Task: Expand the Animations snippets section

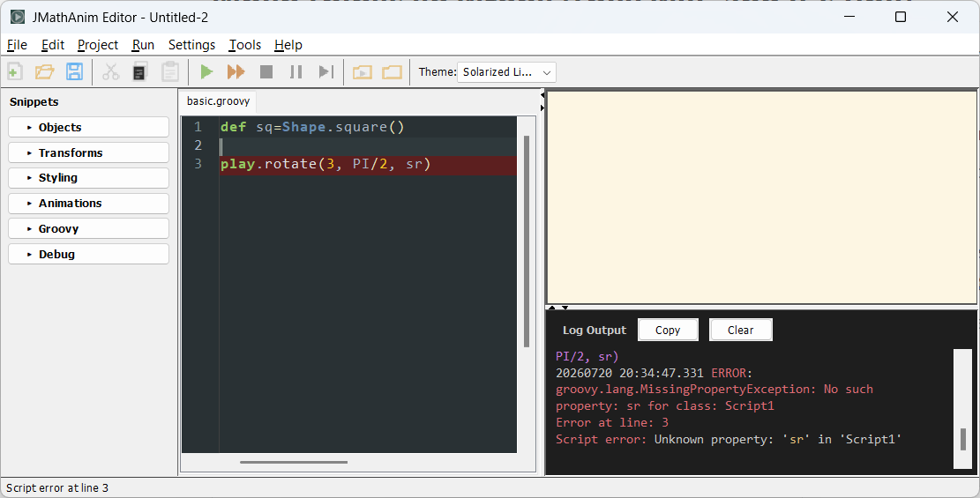Action: [x=89, y=203]
